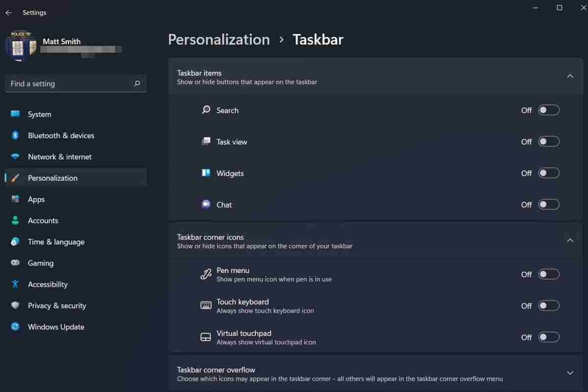The width and height of the screenshot is (588, 392).
Task: Click the Gaming controller icon
Action: pyautogui.click(x=15, y=263)
